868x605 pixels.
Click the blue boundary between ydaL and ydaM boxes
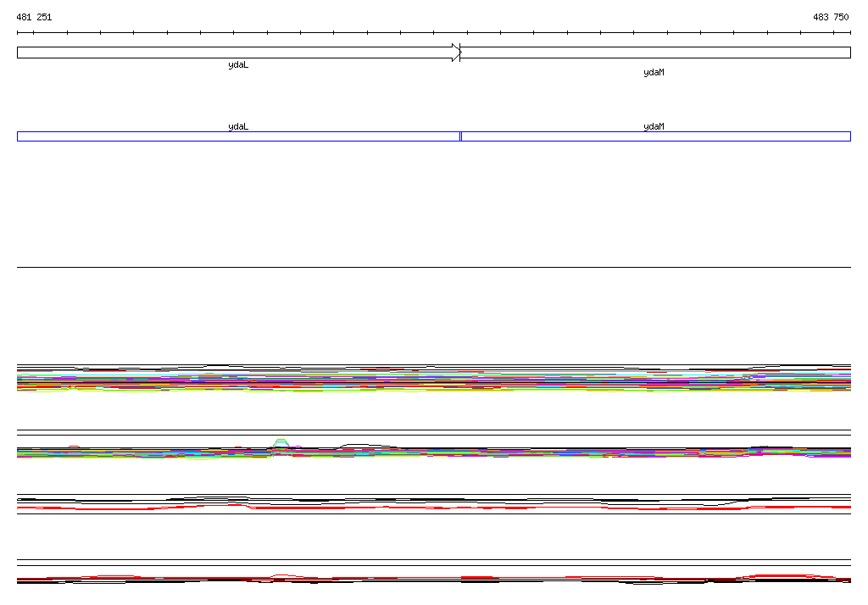tap(460, 136)
